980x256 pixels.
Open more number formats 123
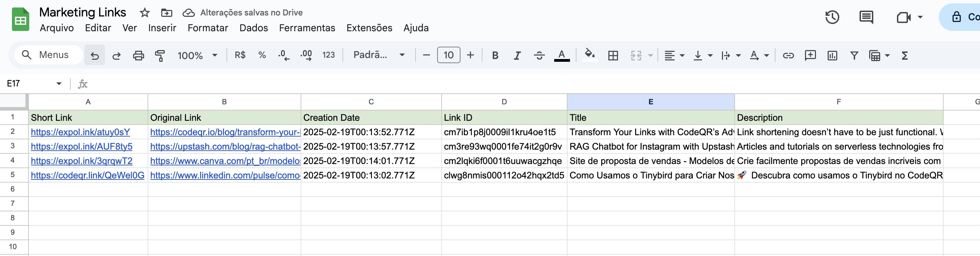pyautogui.click(x=328, y=55)
